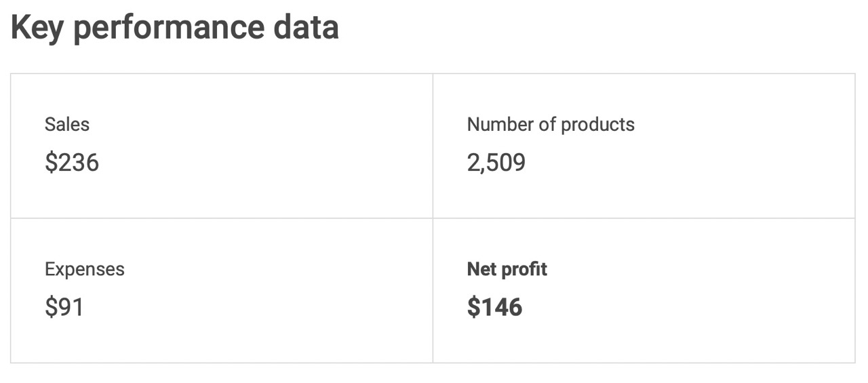This screenshot has height=383, width=868.
Task: Click the dollar sign in $236
Action: click(51, 163)
